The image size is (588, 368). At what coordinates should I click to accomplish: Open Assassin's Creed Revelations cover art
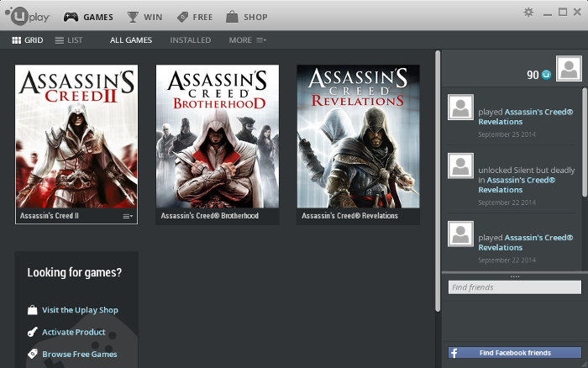pyautogui.click(x=358, y=137)
